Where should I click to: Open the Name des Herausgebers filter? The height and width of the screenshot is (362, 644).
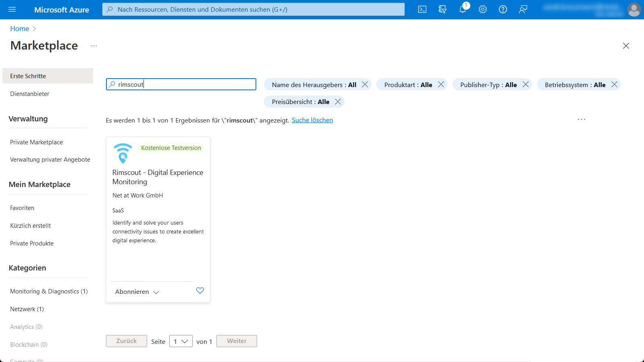pos(314,85)
